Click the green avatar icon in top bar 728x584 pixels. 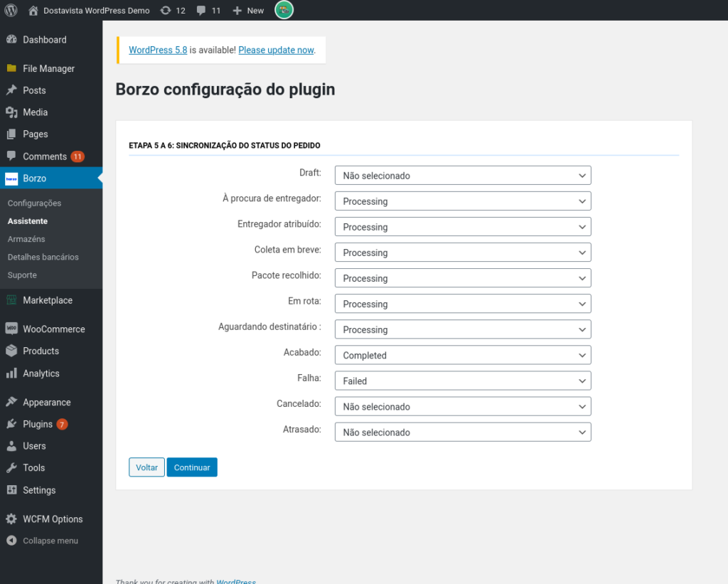(x=284, y=10)
